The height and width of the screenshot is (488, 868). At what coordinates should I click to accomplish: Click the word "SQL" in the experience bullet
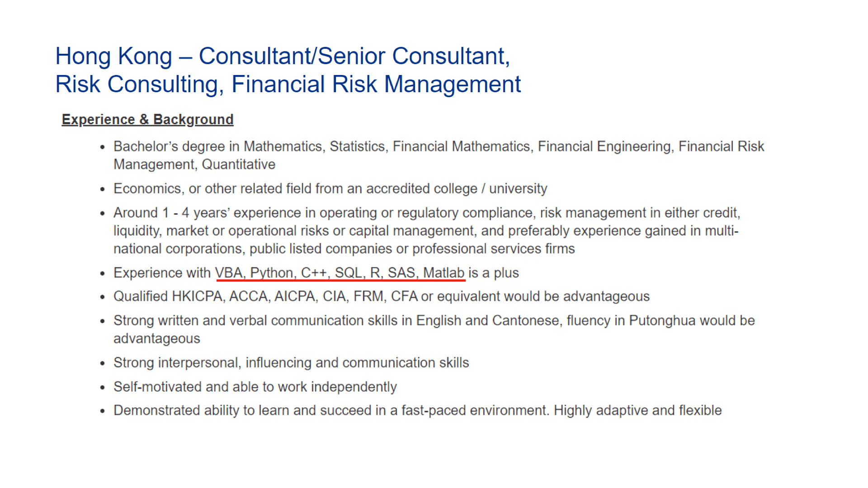(349, 273)
